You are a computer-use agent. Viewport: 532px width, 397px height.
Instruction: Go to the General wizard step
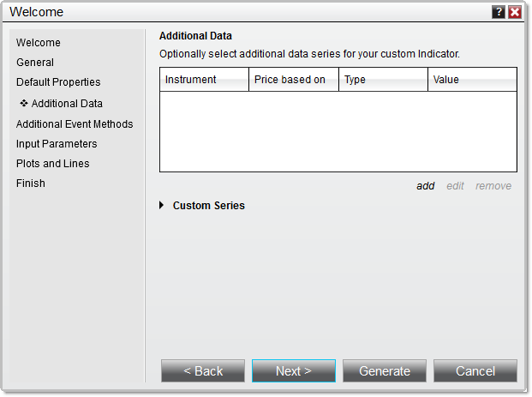coord(35,63)
